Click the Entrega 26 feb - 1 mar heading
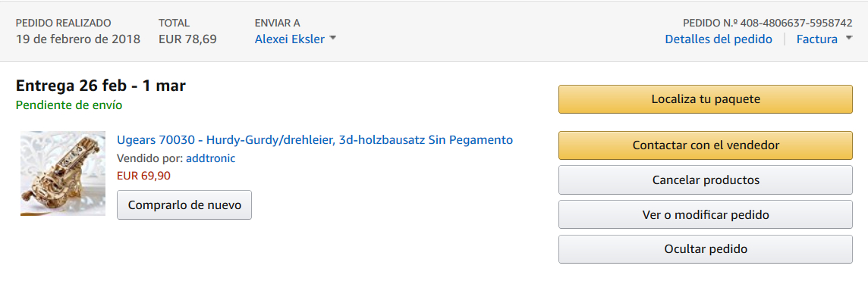The image size is (868, 281). tap(101, 86)
